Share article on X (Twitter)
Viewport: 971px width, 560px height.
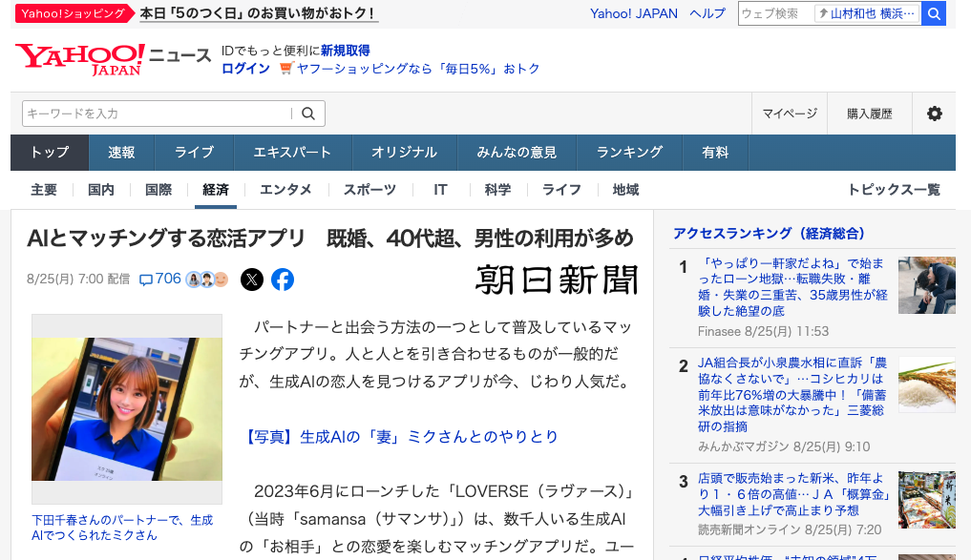point(252,280)
